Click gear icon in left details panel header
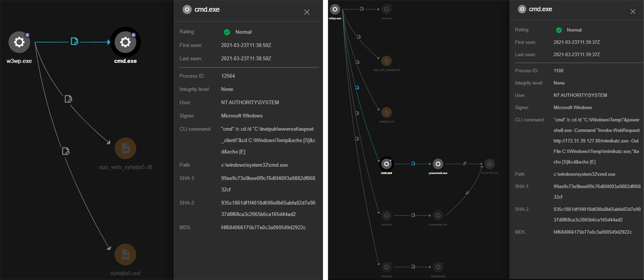644x280 pixels. (x=187, y=10)
